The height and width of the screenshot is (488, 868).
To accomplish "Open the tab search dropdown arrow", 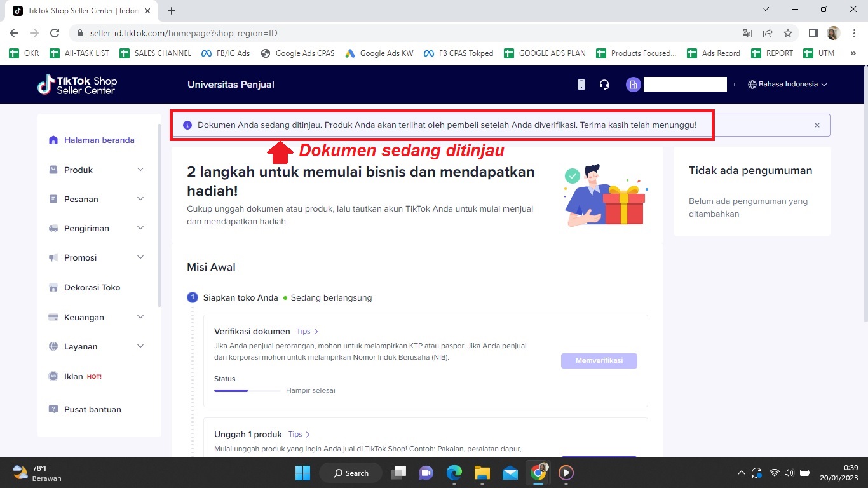I will tap(766, 10).
